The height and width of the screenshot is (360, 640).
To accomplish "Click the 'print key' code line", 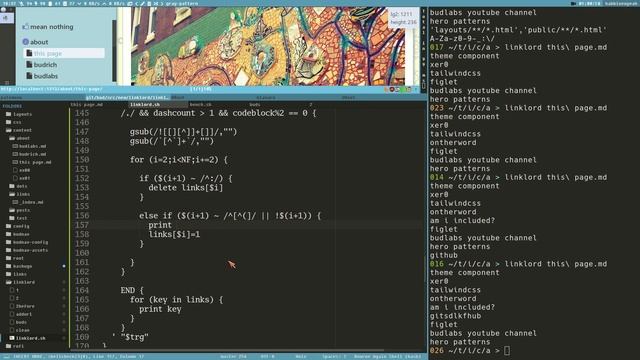I will point(160,309).
